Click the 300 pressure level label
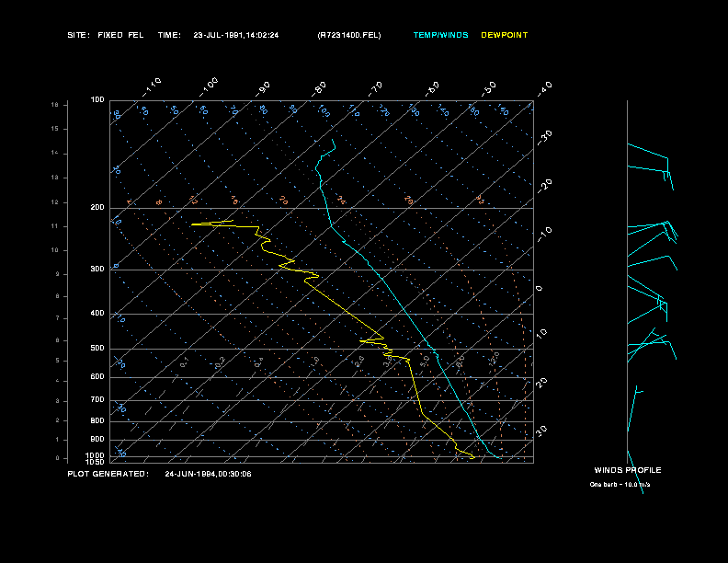 97,269
